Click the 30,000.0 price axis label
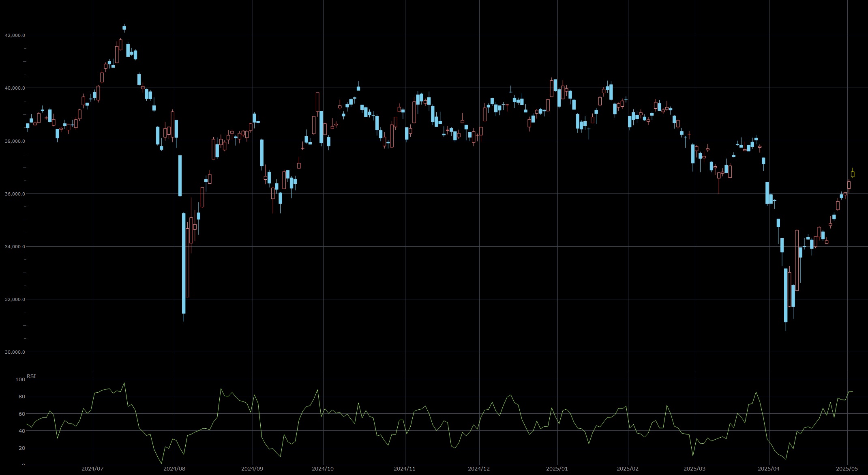The width and height of the screenshot is (868, 475). tap(15, 352)
